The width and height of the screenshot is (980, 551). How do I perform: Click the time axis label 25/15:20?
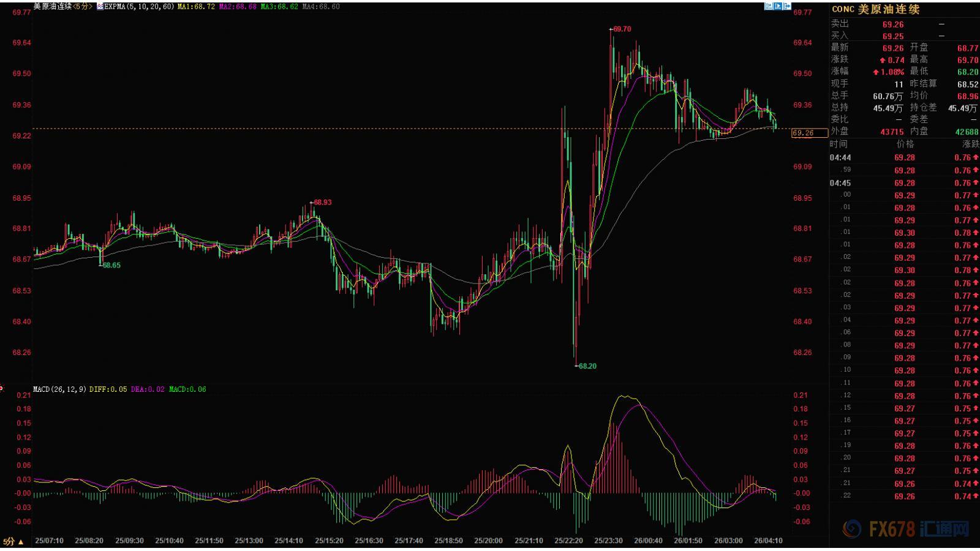tap(329, 541)
